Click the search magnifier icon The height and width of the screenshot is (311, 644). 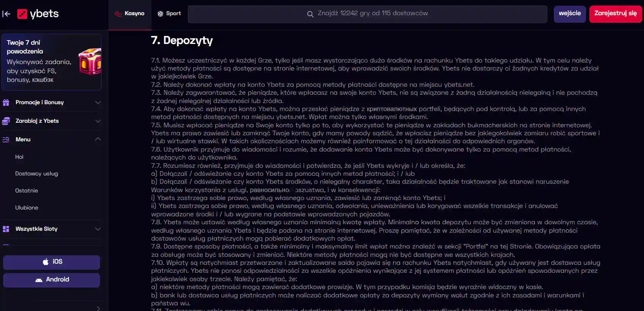point(310,14)
